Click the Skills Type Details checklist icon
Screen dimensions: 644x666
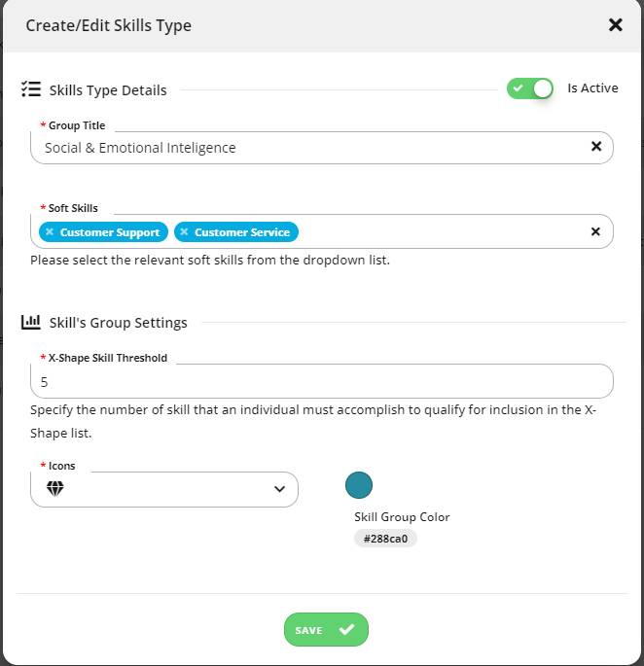(31, 89)
